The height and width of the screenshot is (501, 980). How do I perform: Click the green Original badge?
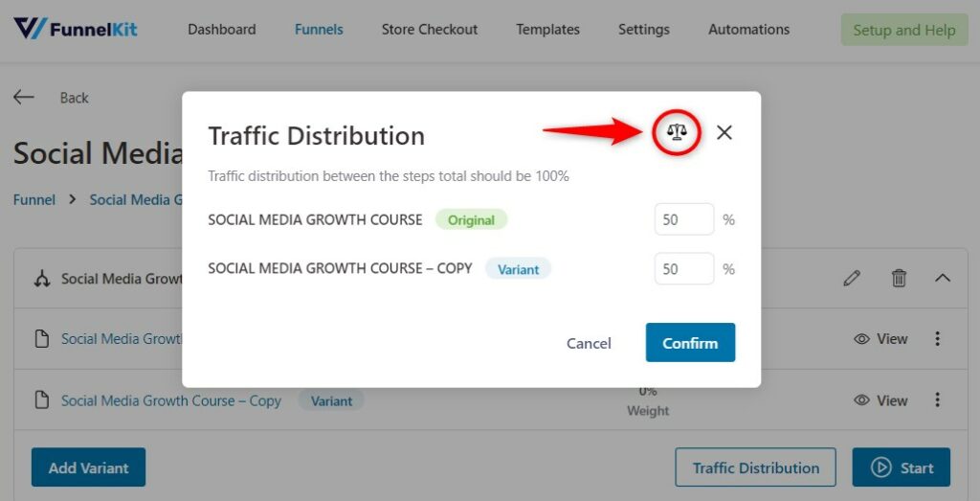pyautogui.click(x=471, y=219)
